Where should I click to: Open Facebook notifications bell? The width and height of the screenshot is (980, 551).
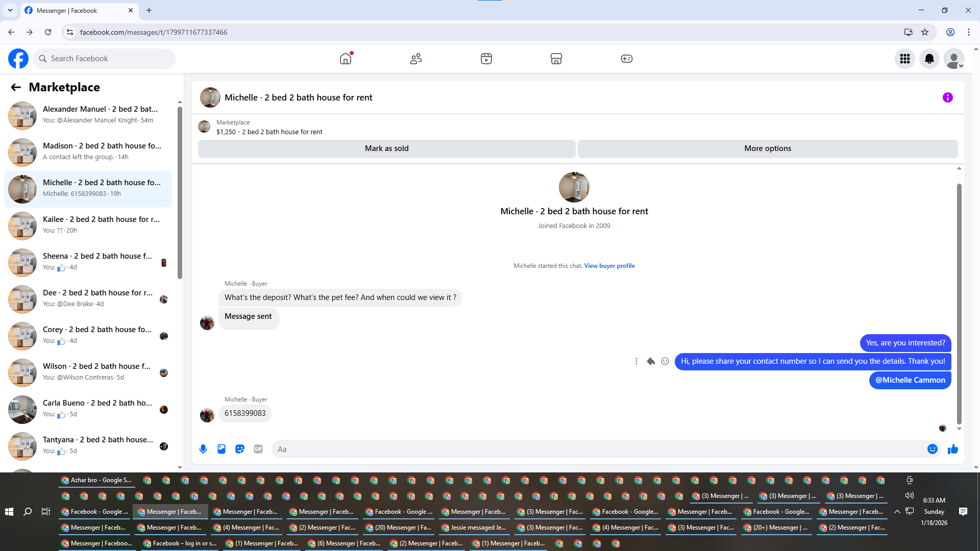pyautogui.click(x=929, y=59)
